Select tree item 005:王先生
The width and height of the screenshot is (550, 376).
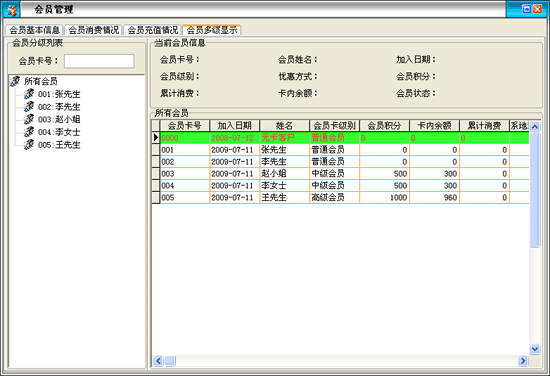coord(59,145)
